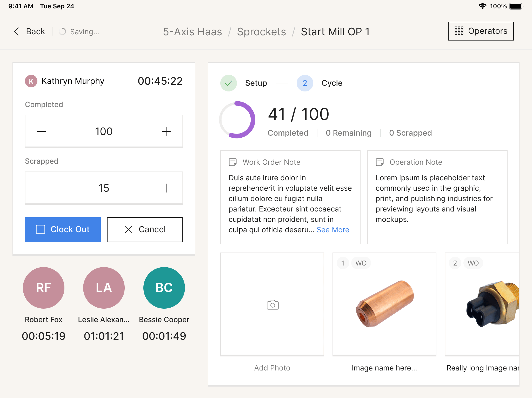Open the copper part image thumbnail
Image resolution: width=532 pixels, height=398 pixels.
pos(384,304)
